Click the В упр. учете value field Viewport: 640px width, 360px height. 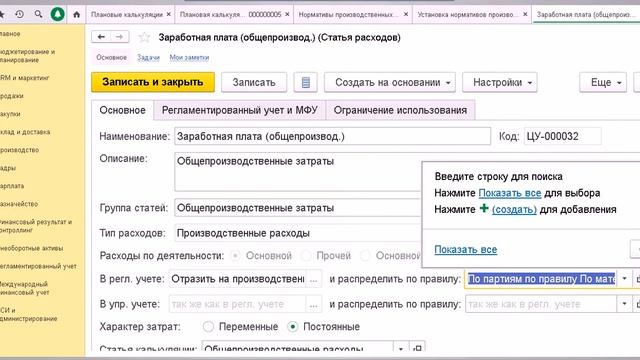[238, 304]
